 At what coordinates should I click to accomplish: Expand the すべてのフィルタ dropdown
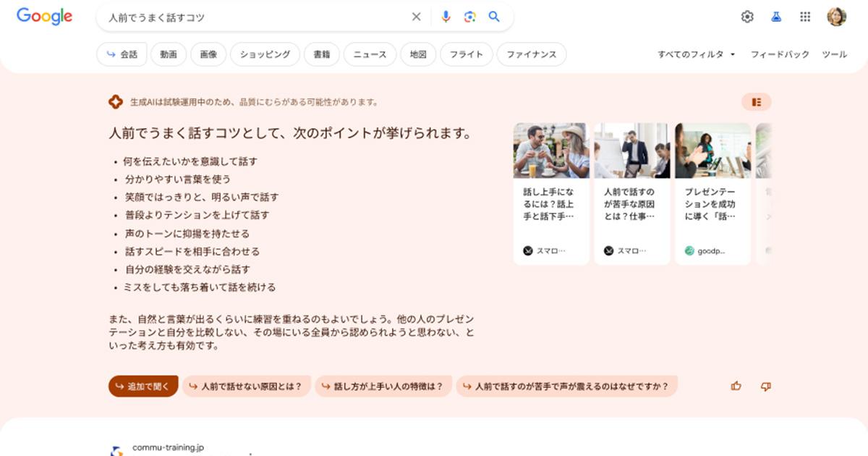pos(696,54)
